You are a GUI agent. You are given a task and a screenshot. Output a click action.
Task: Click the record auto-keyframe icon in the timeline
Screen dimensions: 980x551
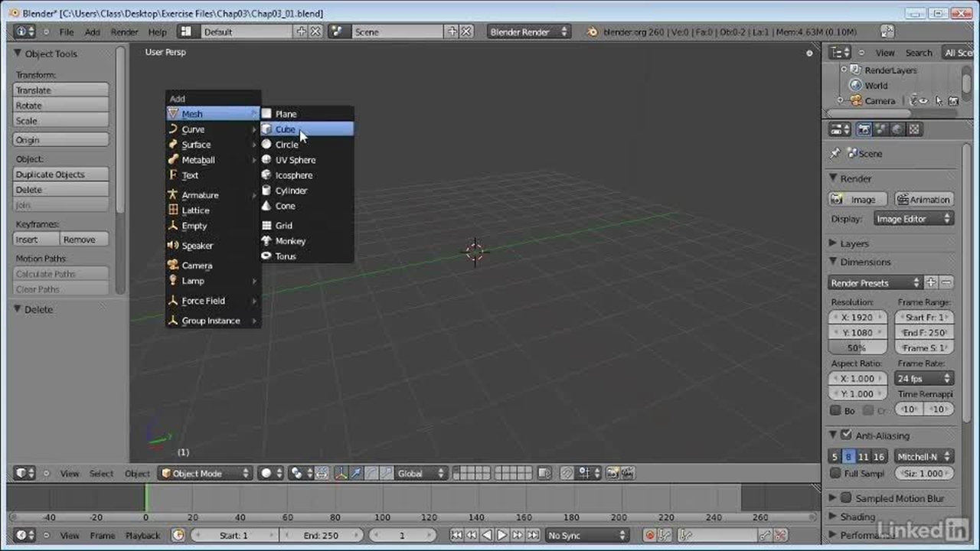point(652,536)
